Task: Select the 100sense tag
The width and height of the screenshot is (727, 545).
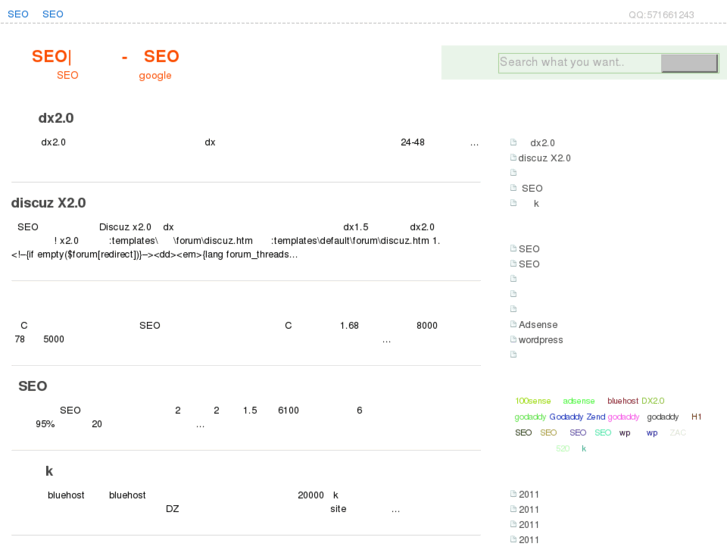Action: [x=533, y=401]
